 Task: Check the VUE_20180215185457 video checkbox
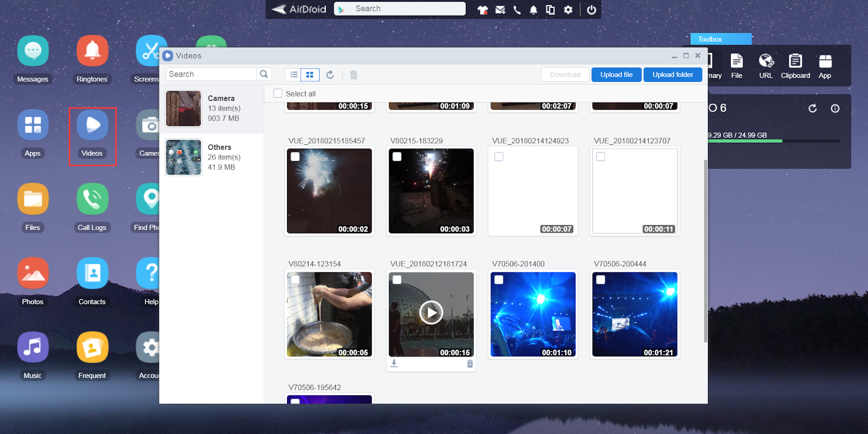(295, 157)
